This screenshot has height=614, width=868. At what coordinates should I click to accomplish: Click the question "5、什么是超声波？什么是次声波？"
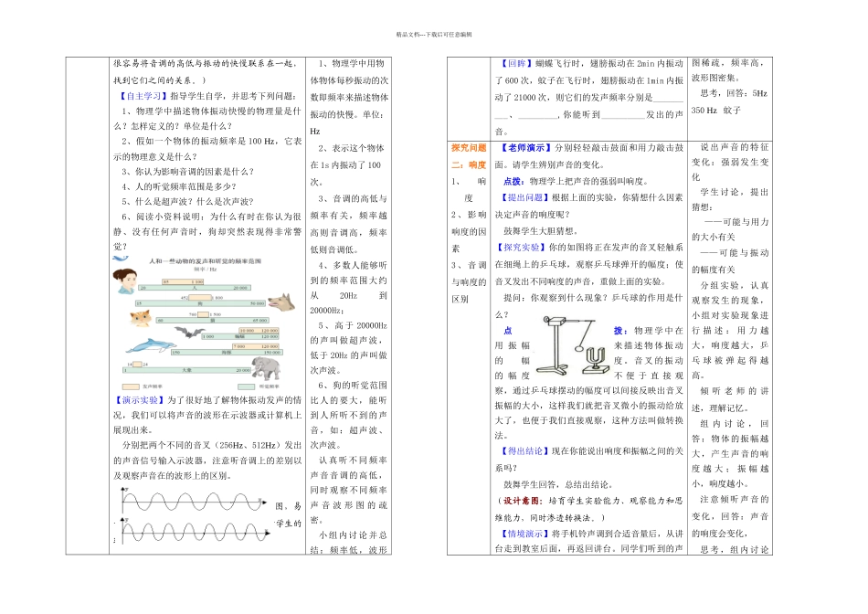click(x=187, y=202)
